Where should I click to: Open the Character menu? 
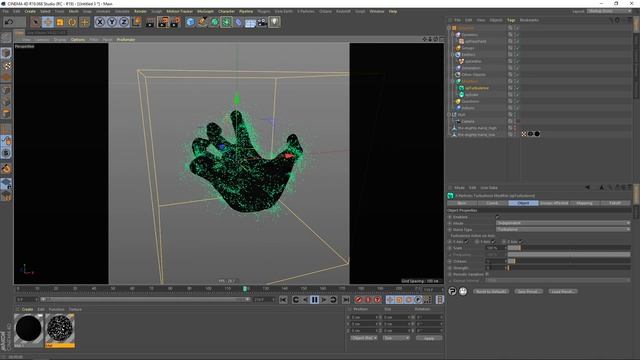226,11
